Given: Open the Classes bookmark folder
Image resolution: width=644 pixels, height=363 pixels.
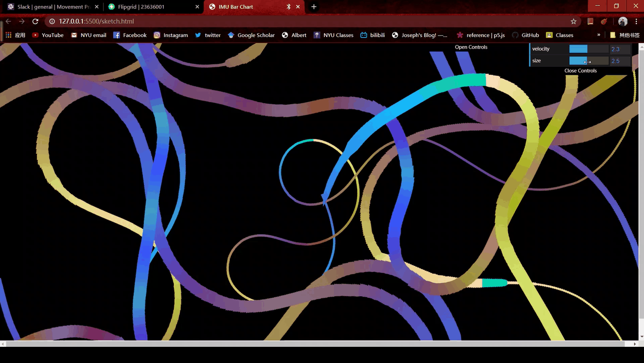Looking at the screenshot, I should [560, 35].
